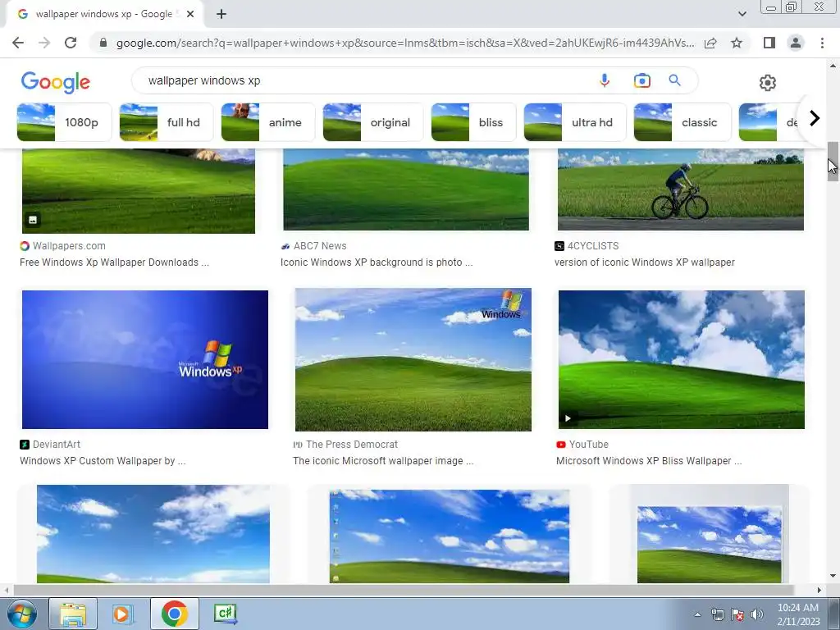Search by image with camera icon
Viewport: 840px width, 630px height.
pos(641,80)
